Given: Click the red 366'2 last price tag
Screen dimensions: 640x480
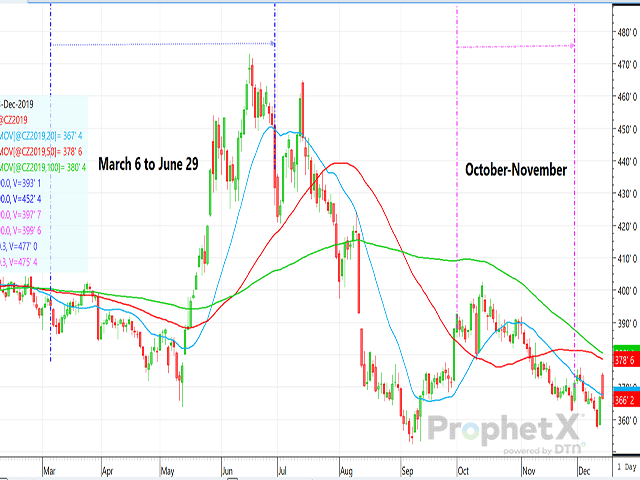Looking at the screenshot, I should [626, 400].
